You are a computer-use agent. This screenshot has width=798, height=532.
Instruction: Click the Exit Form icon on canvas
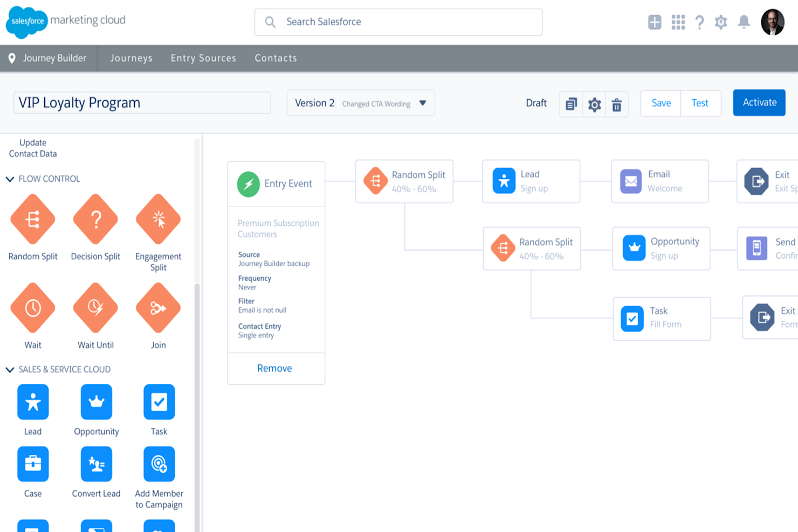pyautogui.click(x=762, y=317)
